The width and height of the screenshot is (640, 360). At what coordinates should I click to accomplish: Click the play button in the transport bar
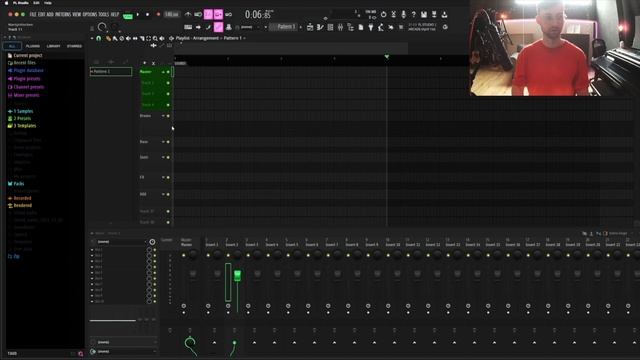tap(138, 14)
